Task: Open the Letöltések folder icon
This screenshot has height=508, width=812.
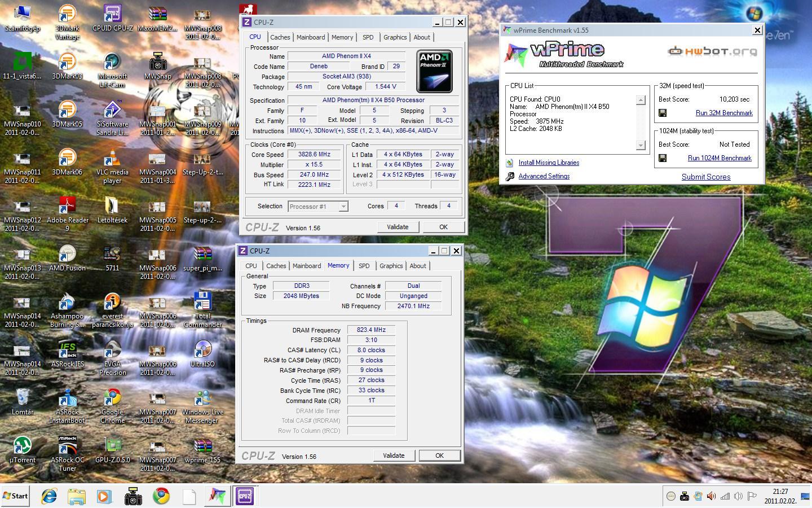Action: tap(112, 209)
